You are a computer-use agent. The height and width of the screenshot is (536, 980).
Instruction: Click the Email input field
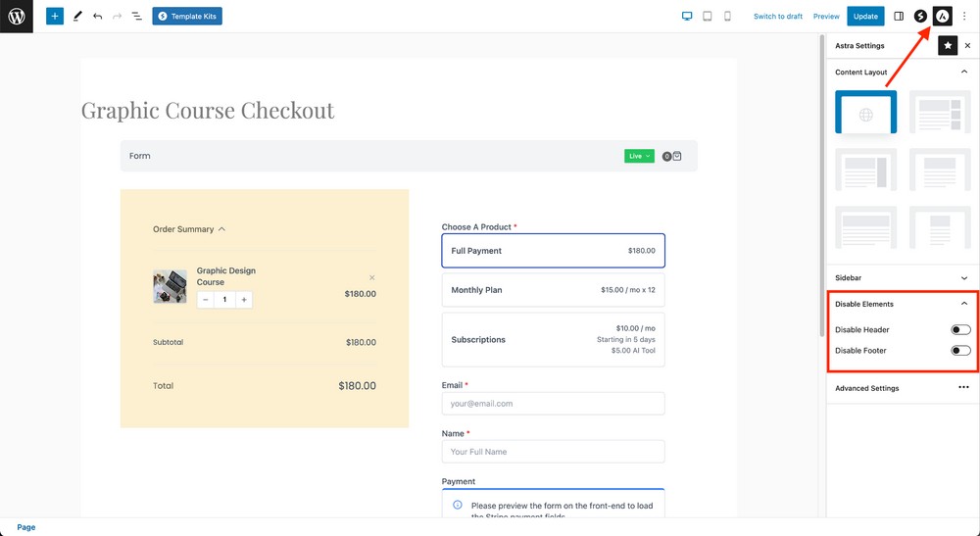click(x=553, y=404)
